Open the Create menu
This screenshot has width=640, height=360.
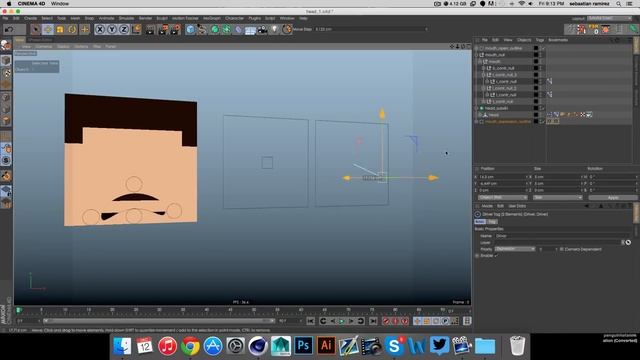(x=30, y=18)
